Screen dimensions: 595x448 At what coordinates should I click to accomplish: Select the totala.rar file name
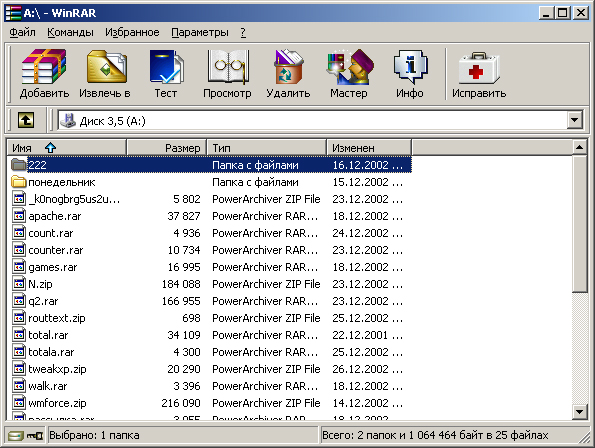[51, 352]
